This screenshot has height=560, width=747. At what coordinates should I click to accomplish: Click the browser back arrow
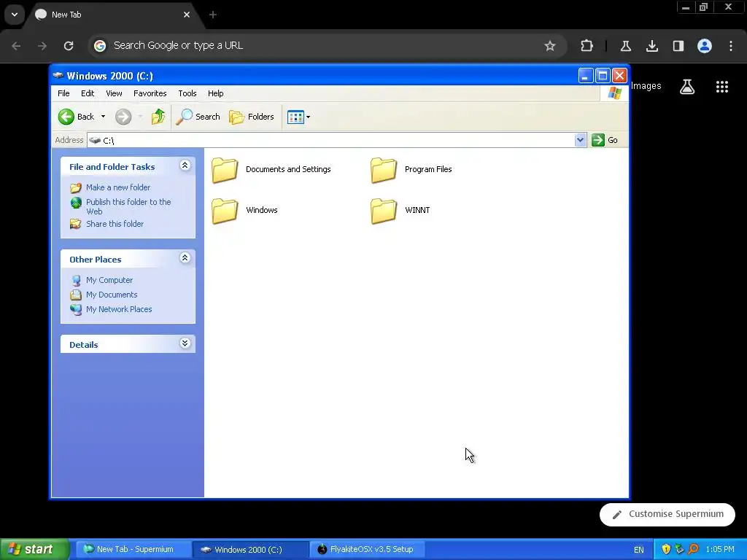pyautogui.click(x=16, y=46)
